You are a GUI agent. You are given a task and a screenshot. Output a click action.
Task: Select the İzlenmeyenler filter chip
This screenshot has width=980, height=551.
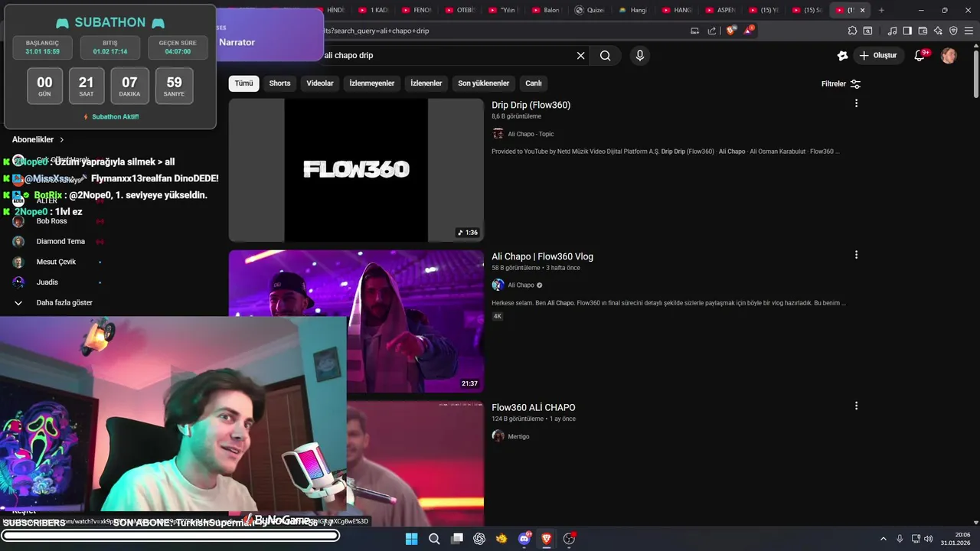pos(372,83)
